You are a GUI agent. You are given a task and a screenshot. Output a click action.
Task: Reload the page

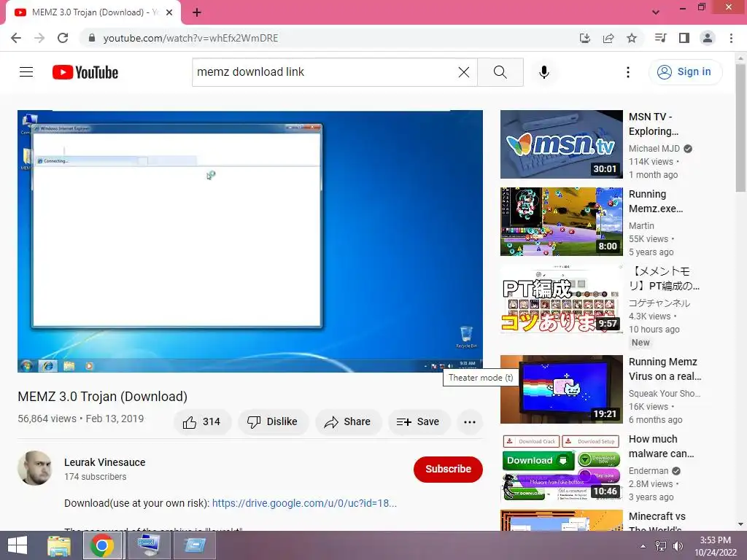click(x=63, y=38)
